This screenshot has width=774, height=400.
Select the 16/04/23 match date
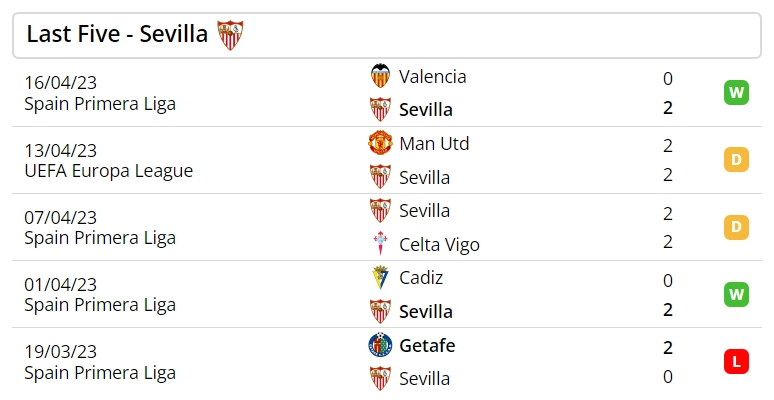[61, 82]
